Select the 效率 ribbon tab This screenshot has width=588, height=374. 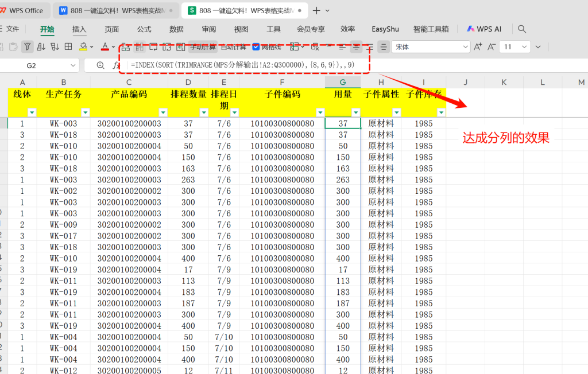coord(347,29)
